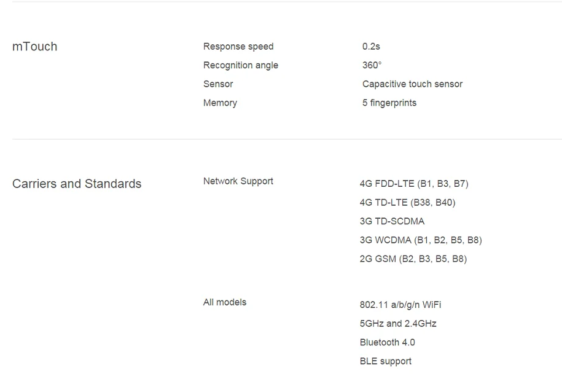Click the 4G TD-LTE bands line

click(407, 203)
